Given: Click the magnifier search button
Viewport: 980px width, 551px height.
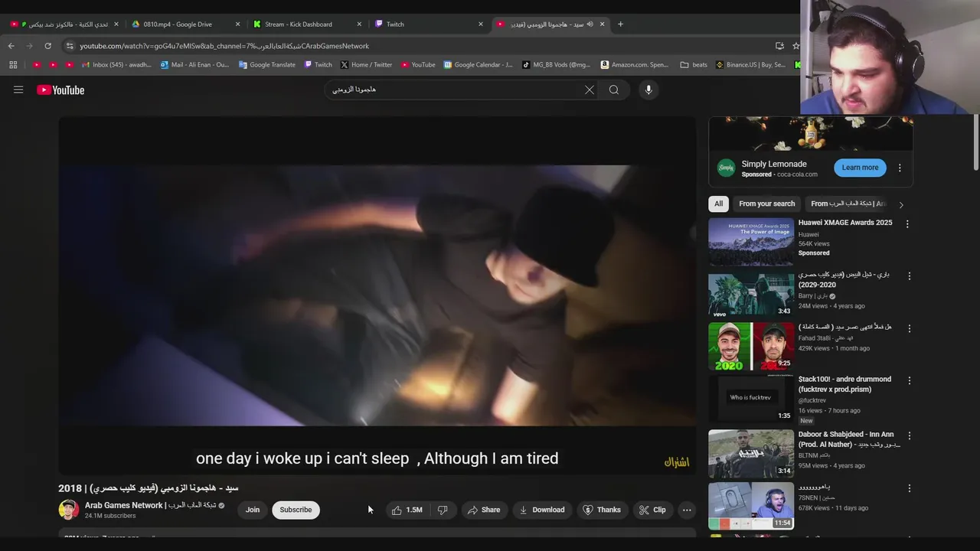Looking at the screenshot, I should [614, 90].
